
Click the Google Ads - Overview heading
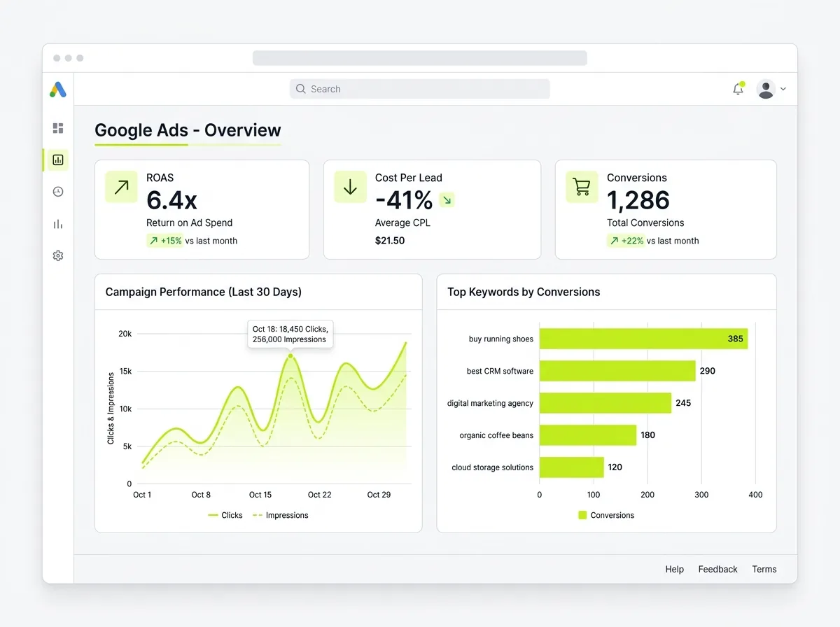pos(188,130)
